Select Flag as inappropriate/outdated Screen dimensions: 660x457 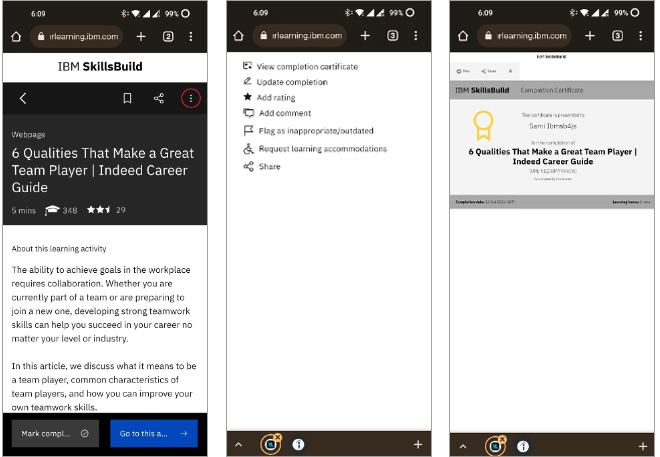point(308,130)
